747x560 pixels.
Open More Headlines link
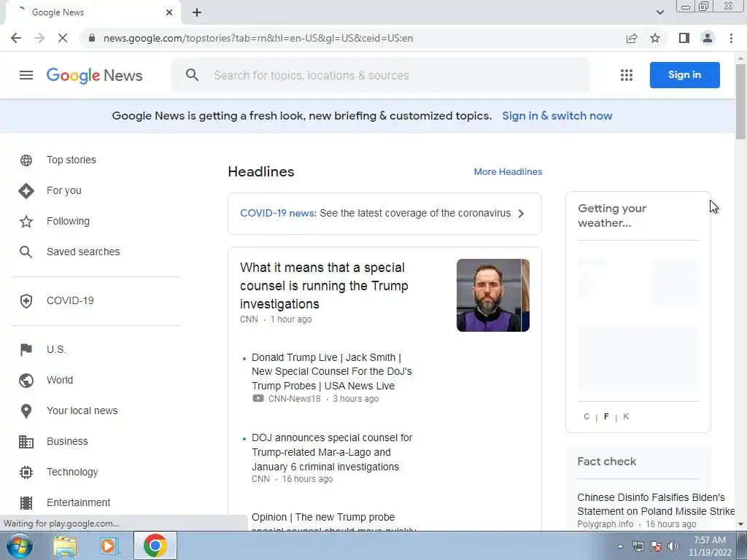(508, 172)
